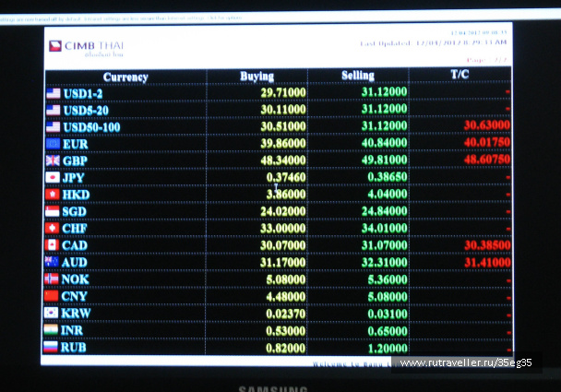The image size is (561, 392).
Task: Click the Canadian flag next to CAD
Action: (53, 245)
